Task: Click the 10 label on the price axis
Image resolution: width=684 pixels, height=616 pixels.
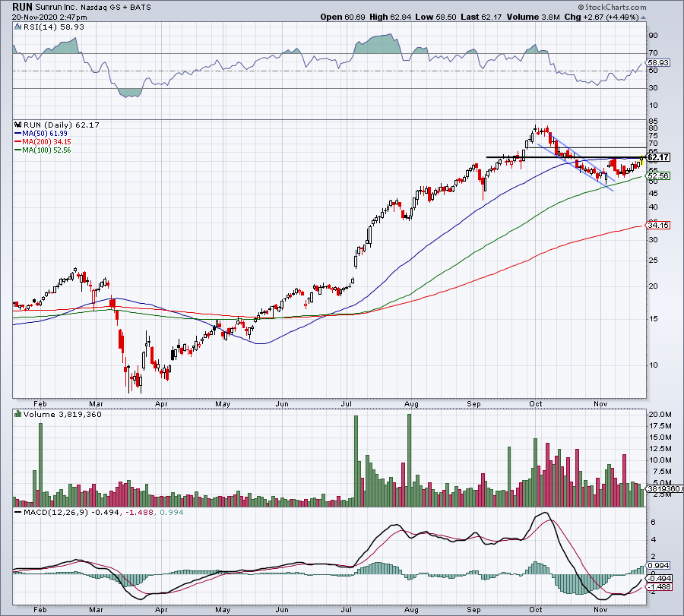Action: [653, 365]
